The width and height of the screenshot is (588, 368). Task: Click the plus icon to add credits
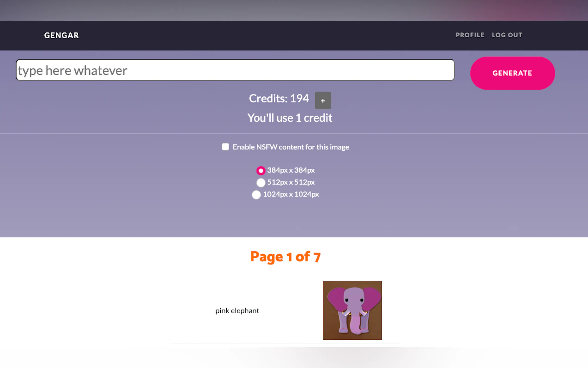click(322, 101)
